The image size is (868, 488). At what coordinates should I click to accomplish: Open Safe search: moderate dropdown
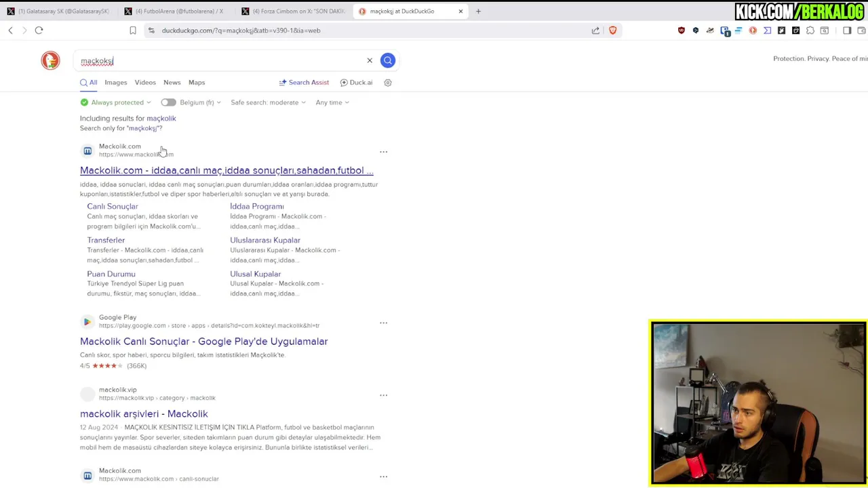[x=268, y=102]
